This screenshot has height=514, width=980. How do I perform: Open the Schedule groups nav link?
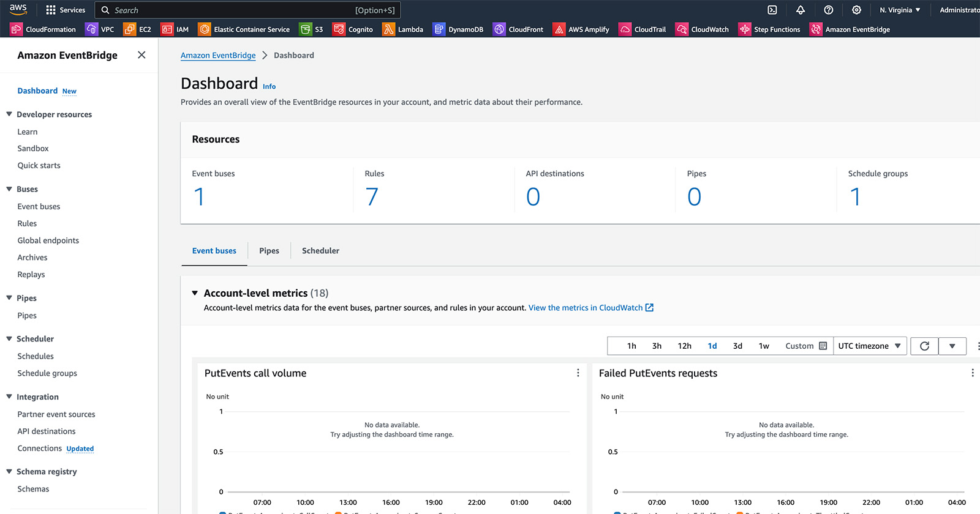click(x=47, y=373)
